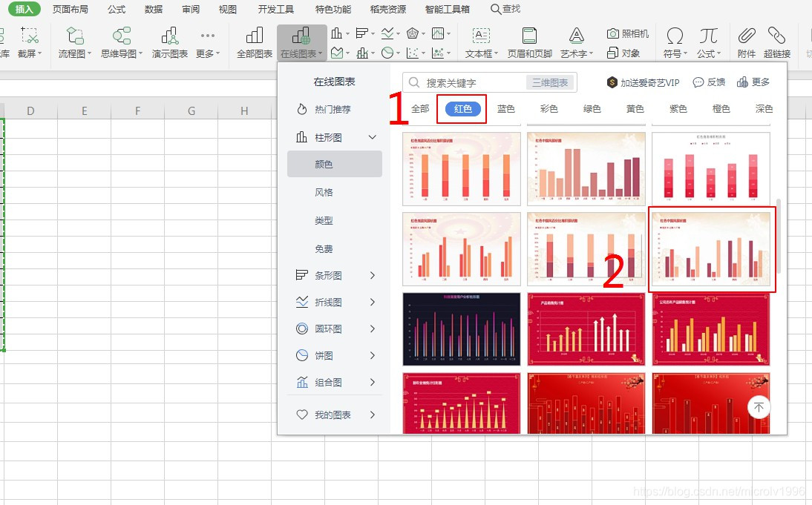Insert a 公式 equation
This screenshot has width=812, height=505.
point(708,42)
